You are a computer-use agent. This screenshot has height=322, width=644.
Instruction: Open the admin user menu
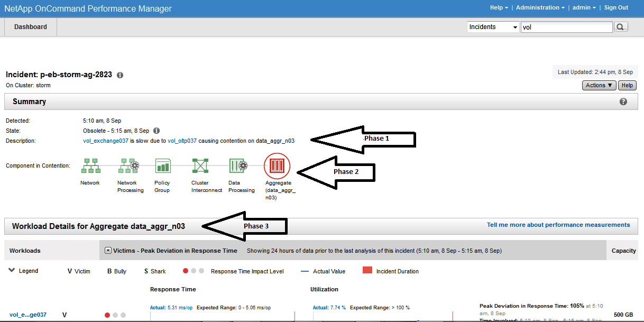tap(583, 7)
